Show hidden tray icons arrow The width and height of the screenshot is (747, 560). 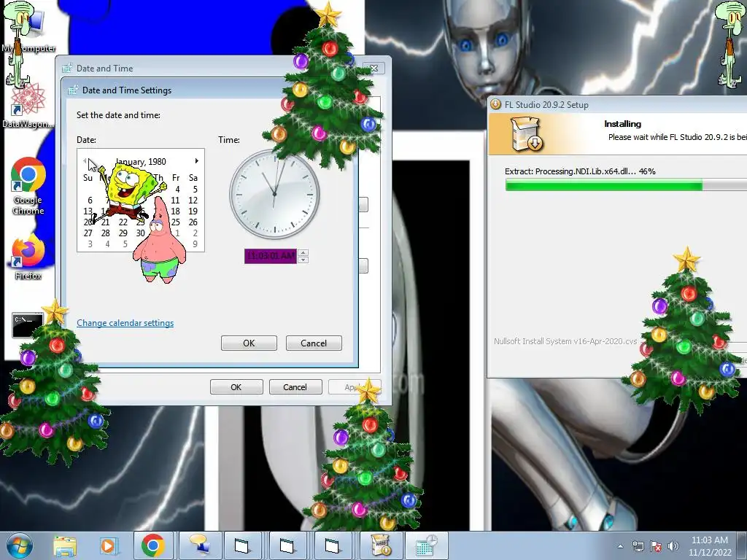click(x=620, y=547)
